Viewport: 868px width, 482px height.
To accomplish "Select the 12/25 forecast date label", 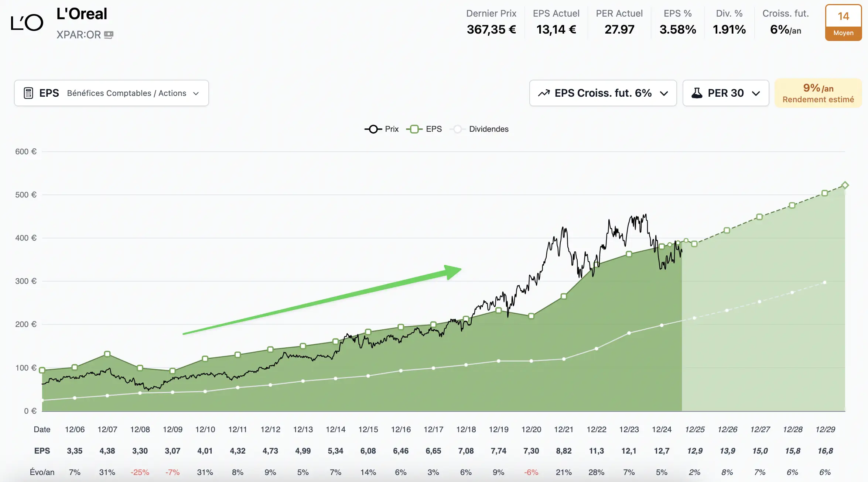I will pyautogui.click(x=694, y=429).
